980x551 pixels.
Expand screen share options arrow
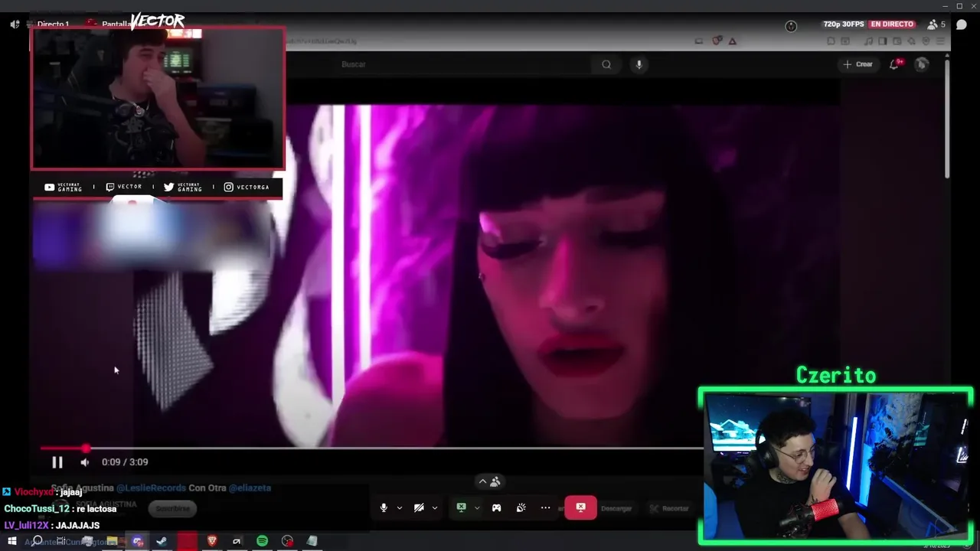477,508
